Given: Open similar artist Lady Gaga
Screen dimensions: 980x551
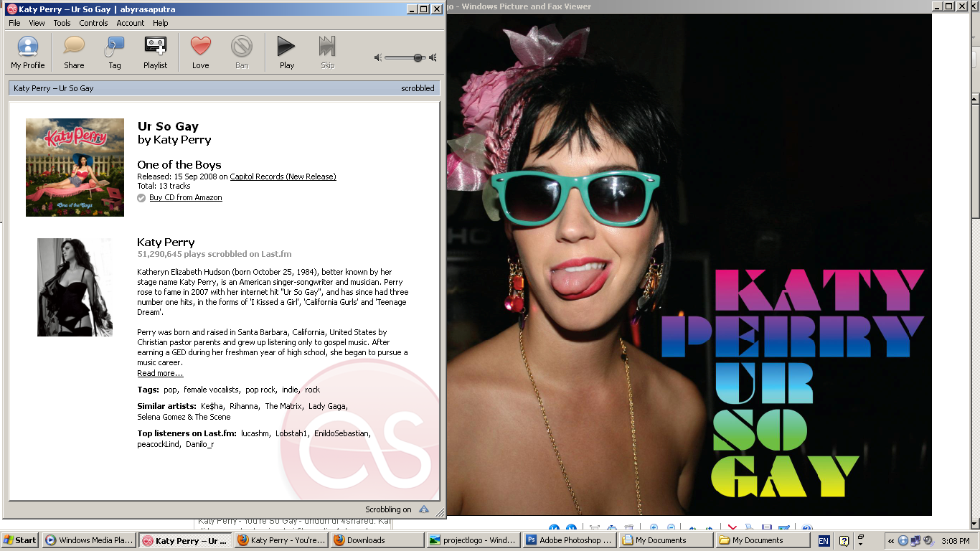Looking at the screenshot, I should pos(327,406).
